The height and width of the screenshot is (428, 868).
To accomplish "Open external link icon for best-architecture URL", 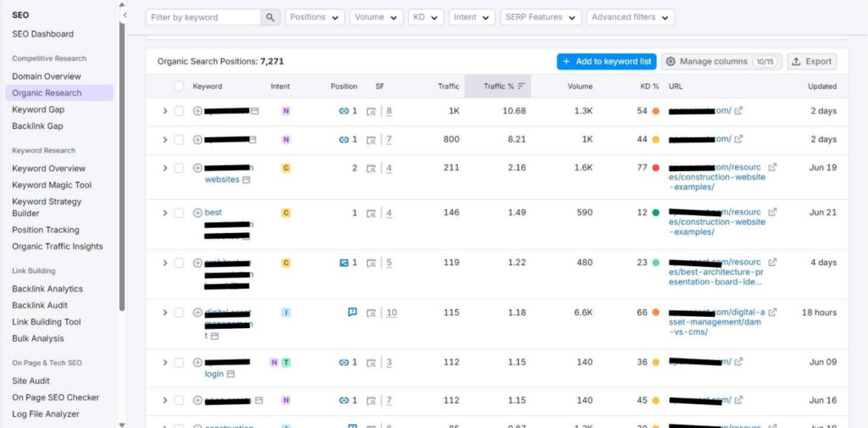I will coord(772,263).
